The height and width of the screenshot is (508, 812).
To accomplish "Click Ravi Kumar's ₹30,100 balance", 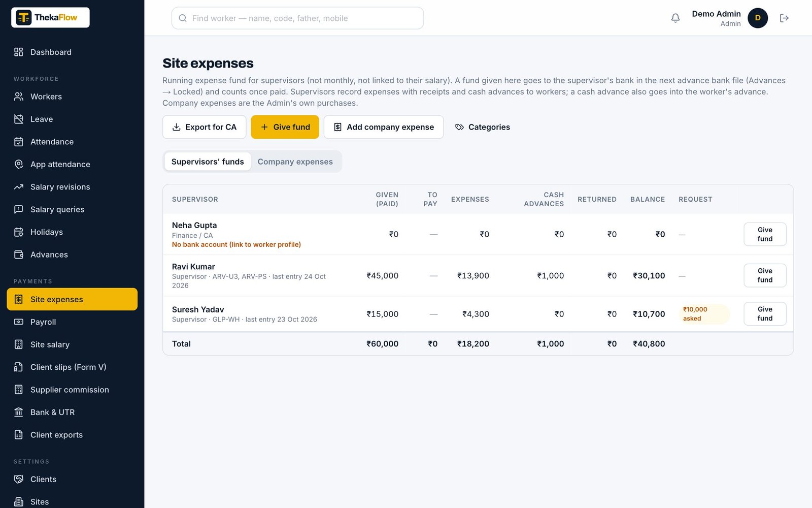I will [x=649, y=275].
